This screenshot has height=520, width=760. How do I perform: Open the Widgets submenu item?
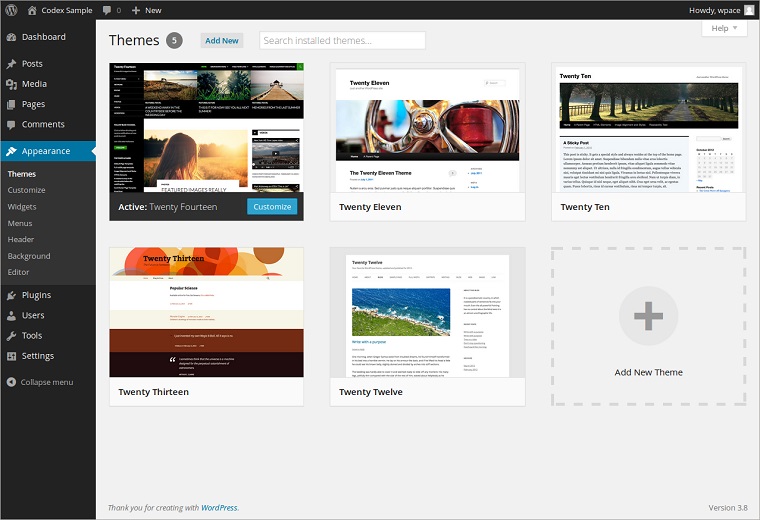(x=22, y=207)
